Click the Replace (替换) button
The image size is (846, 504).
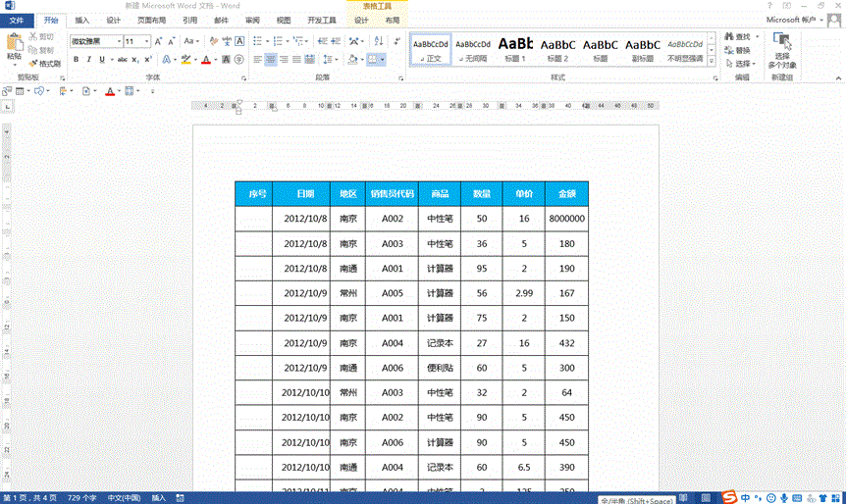coord(736,50)
